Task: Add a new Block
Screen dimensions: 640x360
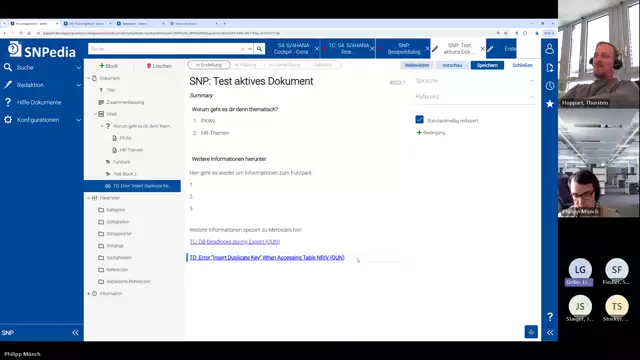Action: point(109,66)
